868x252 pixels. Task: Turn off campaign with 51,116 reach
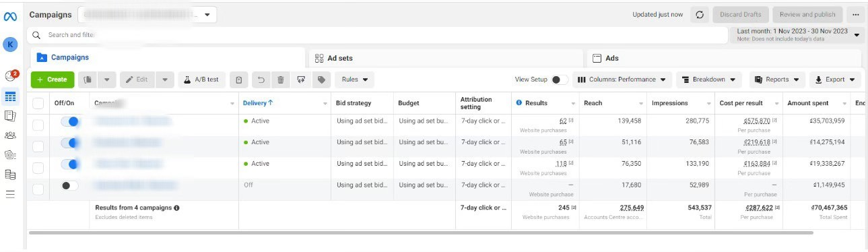(69, 143)
